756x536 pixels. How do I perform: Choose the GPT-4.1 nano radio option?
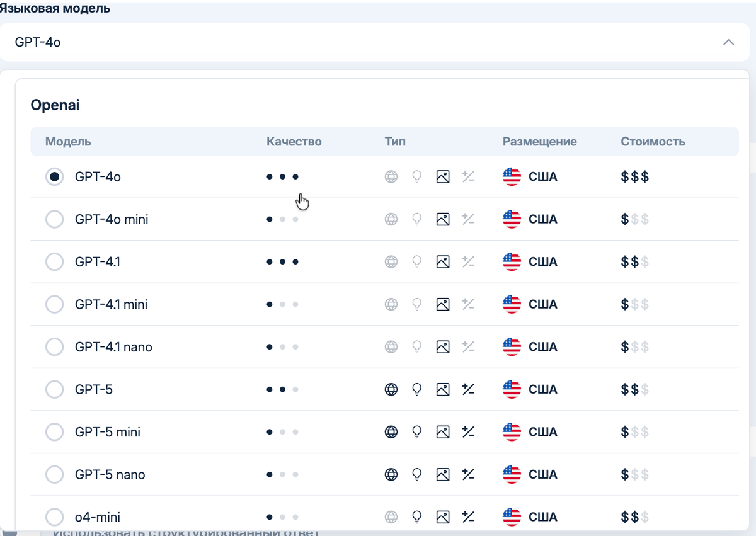(55, 347)
